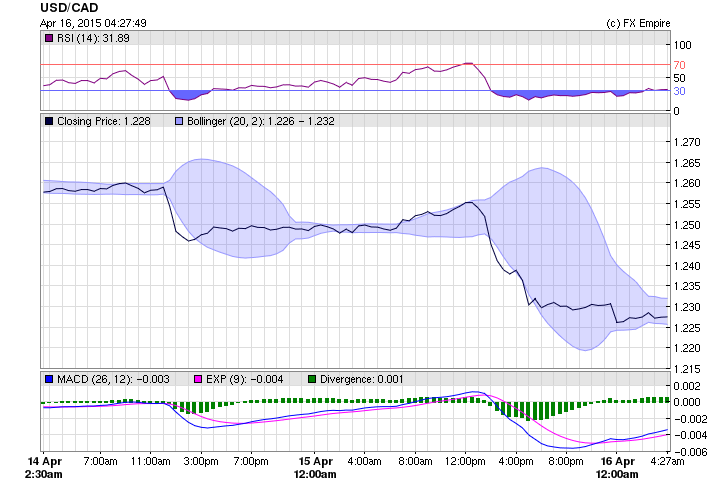710x487 pixels.
Task: Click the 12:00pm time axis label
Action: coord(465,462)
